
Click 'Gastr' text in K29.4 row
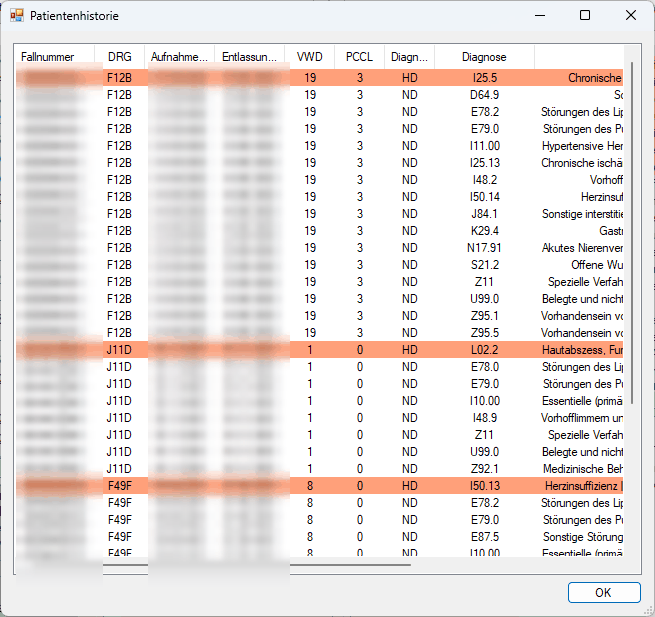pyautogui.click(x=611, y=231)
